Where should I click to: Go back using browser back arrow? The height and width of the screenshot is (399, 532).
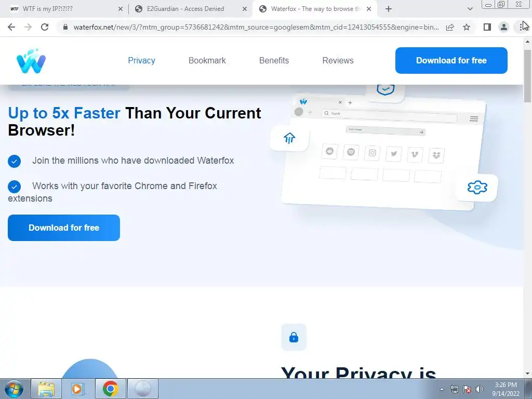(x=11, y=27)
